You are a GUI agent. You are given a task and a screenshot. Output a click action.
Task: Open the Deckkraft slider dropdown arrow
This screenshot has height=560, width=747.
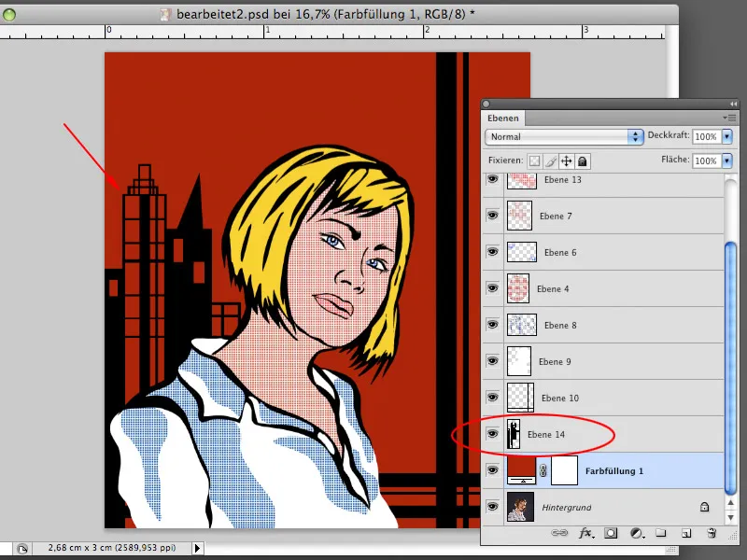727,136
